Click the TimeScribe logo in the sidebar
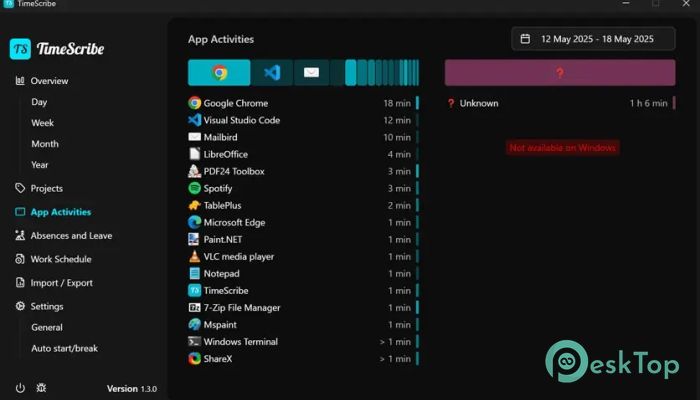The height and width of the screenshot is (400, 700). (57, 49)
